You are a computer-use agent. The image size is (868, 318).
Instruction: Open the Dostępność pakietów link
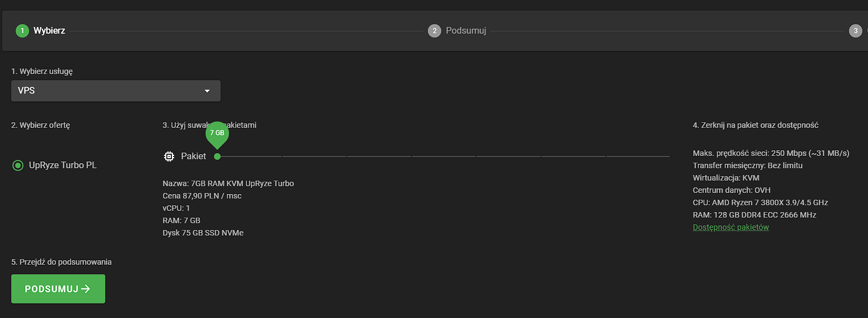point(731,227)
